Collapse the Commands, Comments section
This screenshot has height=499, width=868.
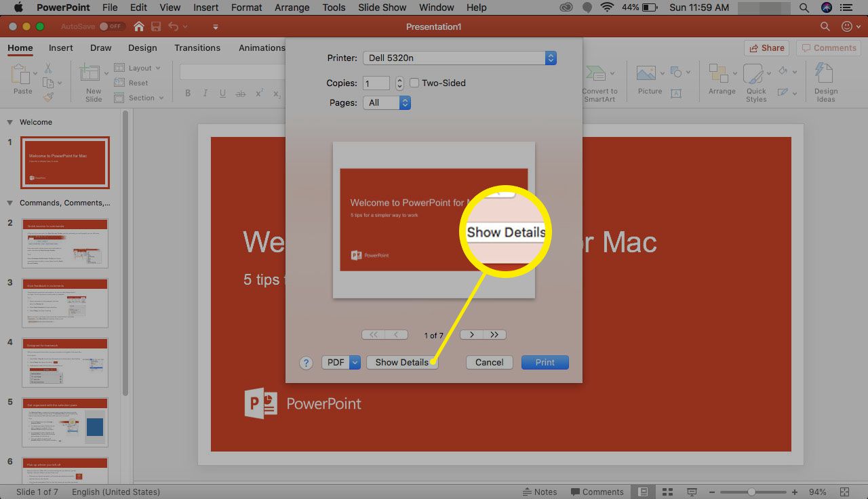pos(9,203)
